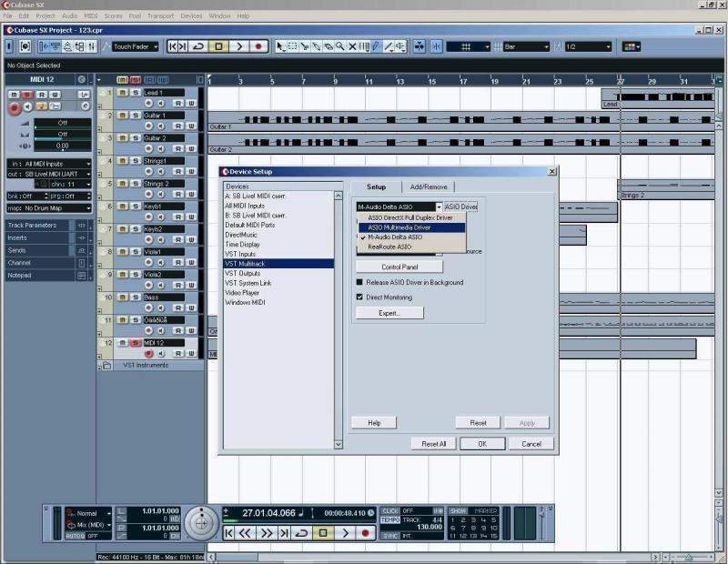Choose ASIO Multimedia Driver from the list
Screen dimensions: 728x564
(x=399, y=227)
